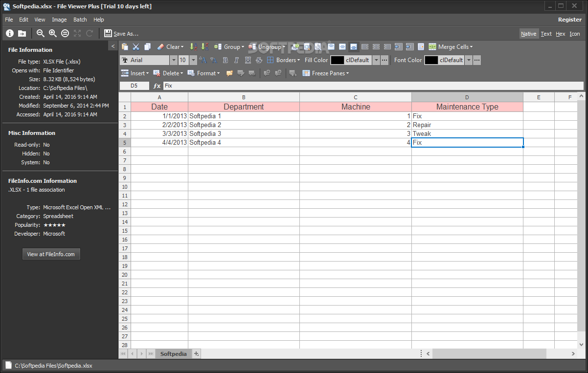Reset zoom with the equal-sign circle icon

[65, 33]
